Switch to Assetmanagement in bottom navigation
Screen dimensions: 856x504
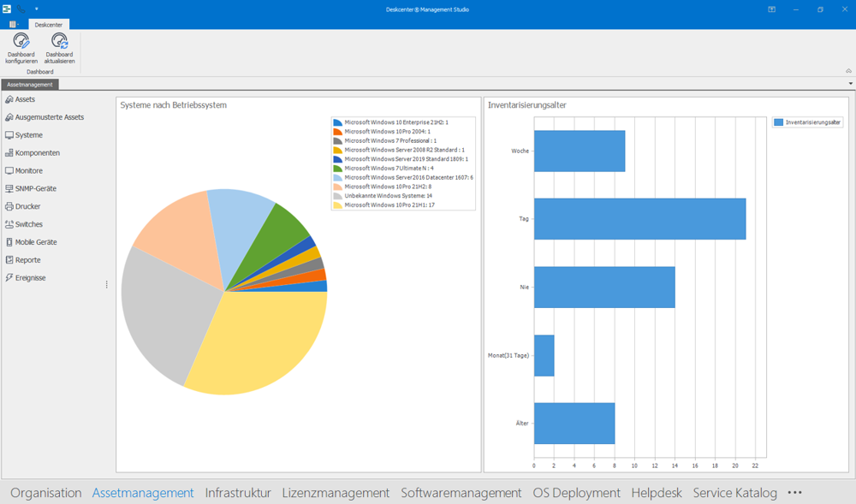(x=143, y=493)
